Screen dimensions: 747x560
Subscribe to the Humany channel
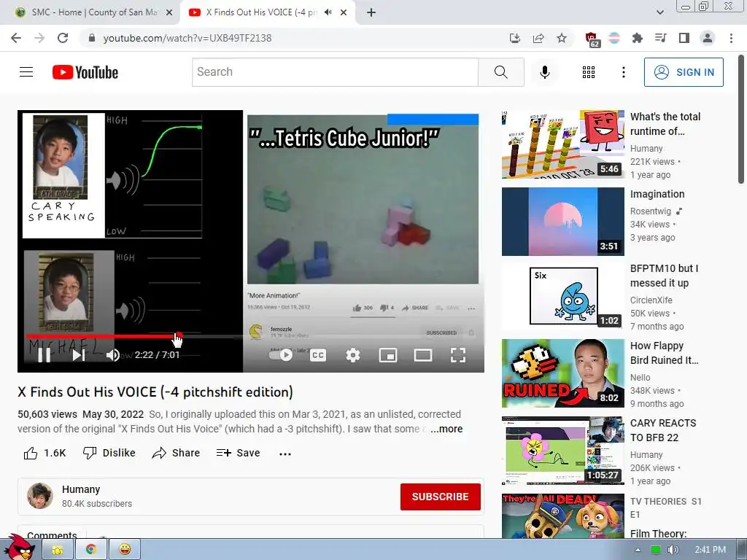tap(440, 497)
